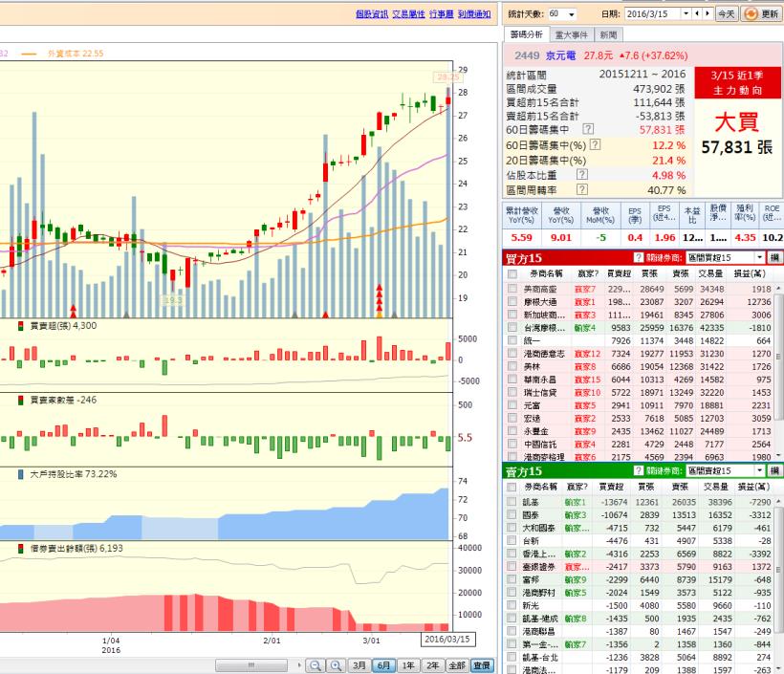Image resolution: width=784 pixels, height=674 pixels.
Task: Click the 個股資訊 link
Action: pos(371,14)
